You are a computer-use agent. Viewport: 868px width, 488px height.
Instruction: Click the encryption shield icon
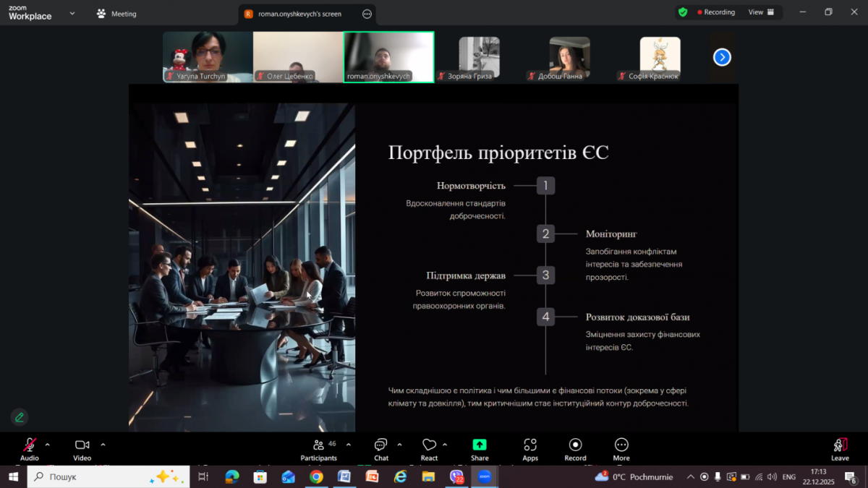click(683, 12)
